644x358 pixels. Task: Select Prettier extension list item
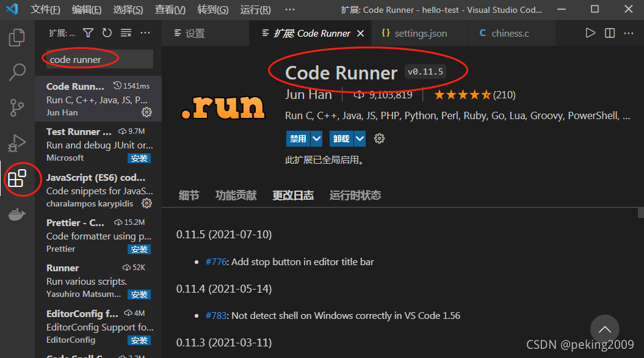[x=98, y=236]
